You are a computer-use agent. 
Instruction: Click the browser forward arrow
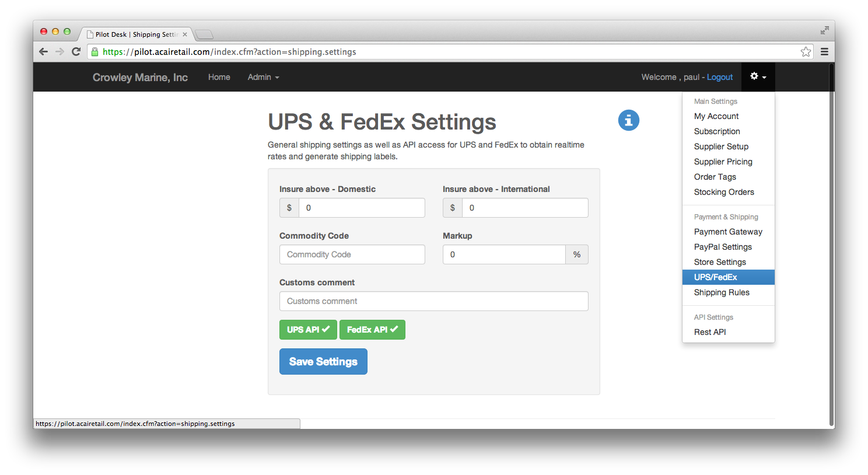tap(60, 51)
